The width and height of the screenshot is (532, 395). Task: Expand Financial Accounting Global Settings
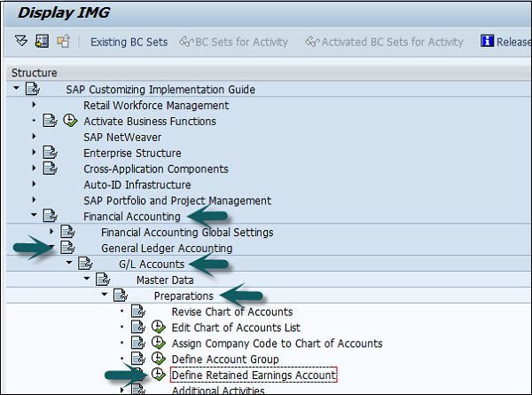(x=51, y=232)
